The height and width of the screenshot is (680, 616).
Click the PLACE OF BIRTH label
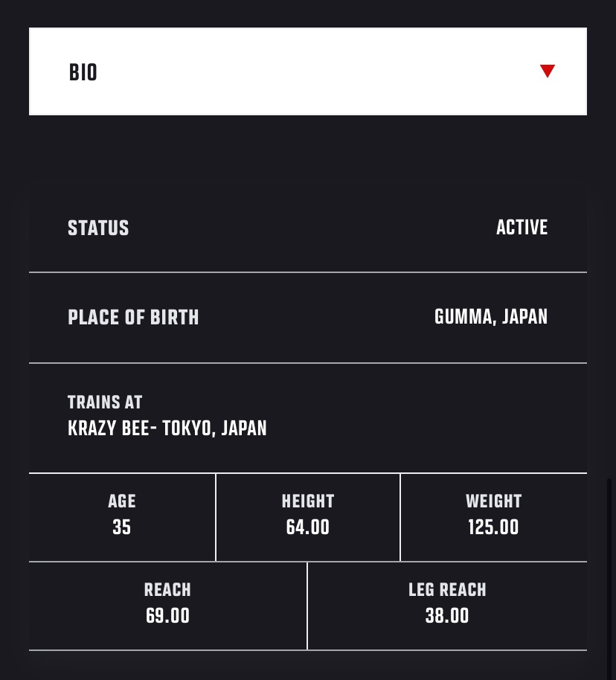tap(133, 318)
